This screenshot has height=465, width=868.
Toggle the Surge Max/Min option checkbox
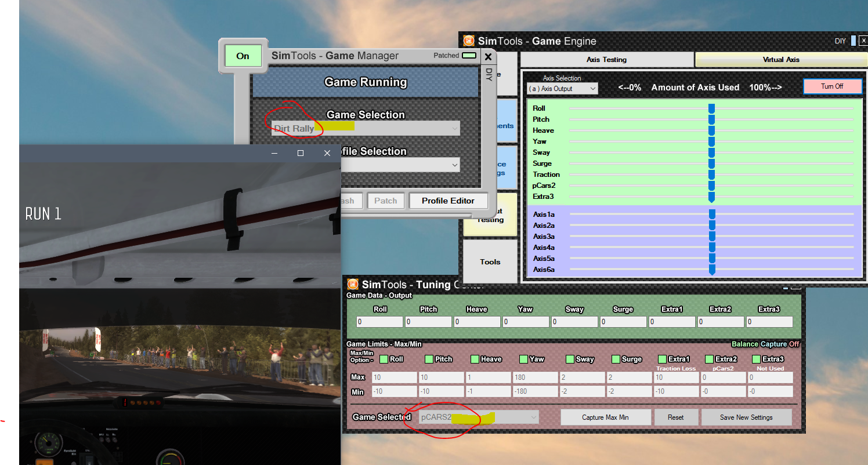[616, 359]
